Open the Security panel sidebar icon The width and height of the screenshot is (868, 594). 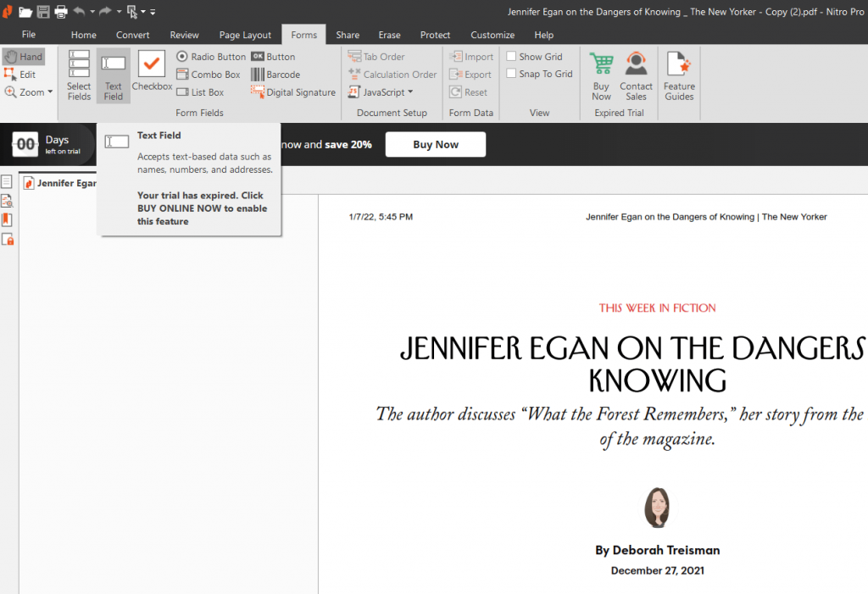(7, 239)
